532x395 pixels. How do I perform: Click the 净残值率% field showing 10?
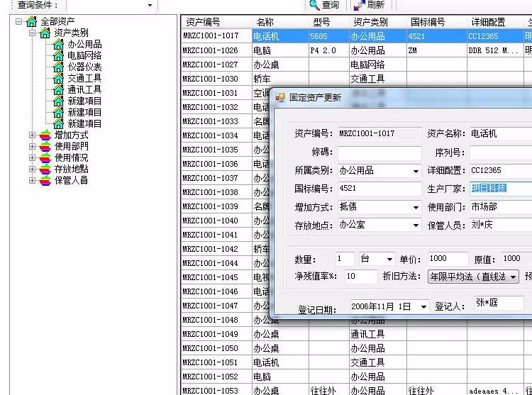(360, 277)
